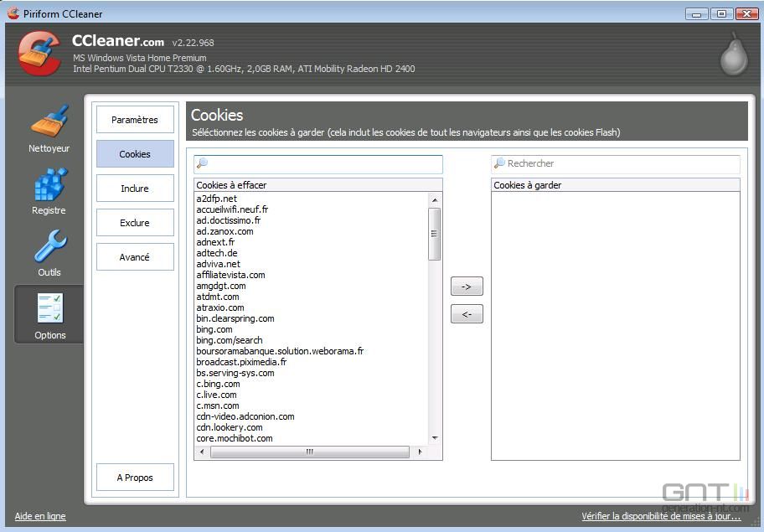Image resolution: width=764 pixels, height=532 pixels.
Task: Select c.bing.com cookie
Action: [219, 384]
